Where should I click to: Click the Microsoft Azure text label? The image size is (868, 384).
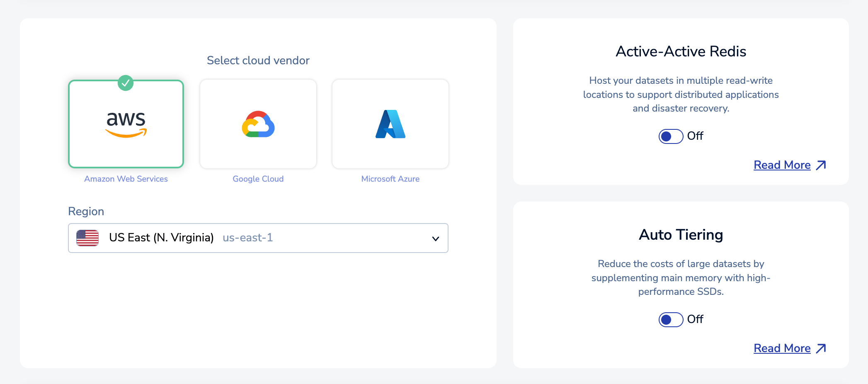[x=390, y=179]
